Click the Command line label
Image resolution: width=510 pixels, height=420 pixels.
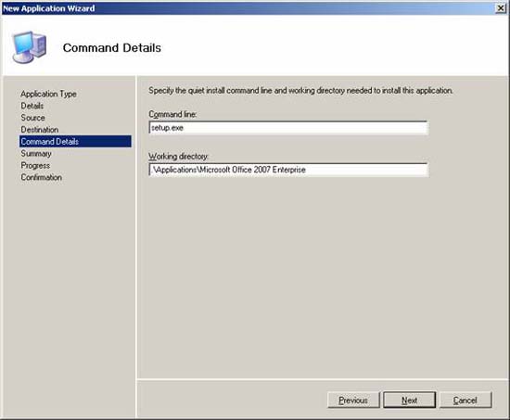pos(172,114)
